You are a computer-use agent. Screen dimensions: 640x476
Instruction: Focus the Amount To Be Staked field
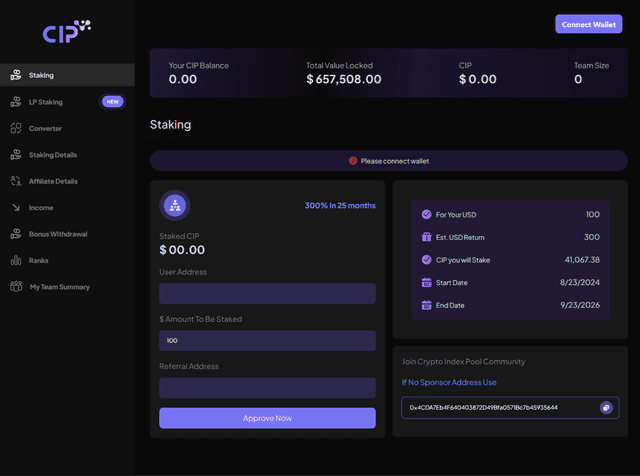pyautogui.click(x=267, y=341)
